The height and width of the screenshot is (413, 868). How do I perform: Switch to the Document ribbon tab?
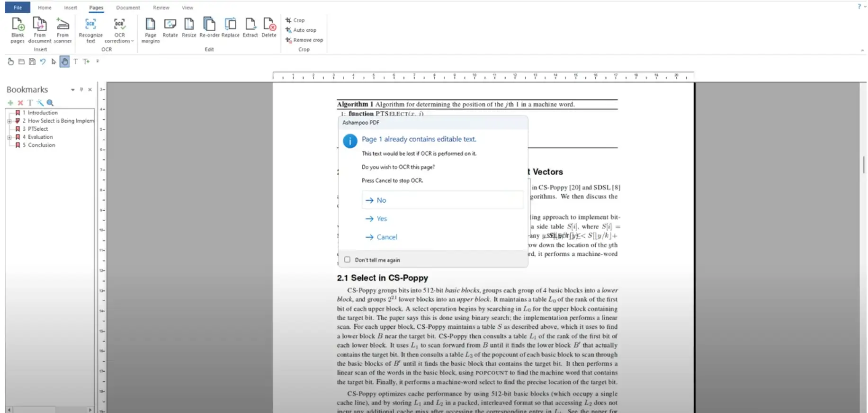128,8
